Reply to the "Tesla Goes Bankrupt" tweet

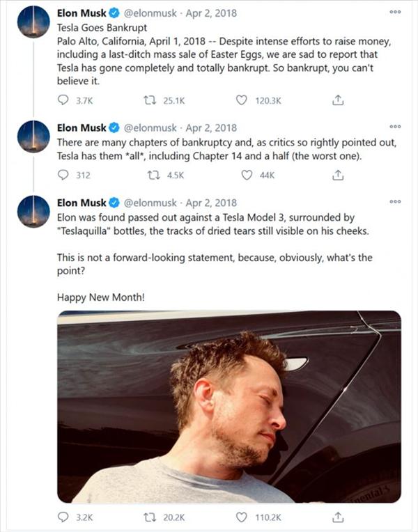click(x=63, y=100)
